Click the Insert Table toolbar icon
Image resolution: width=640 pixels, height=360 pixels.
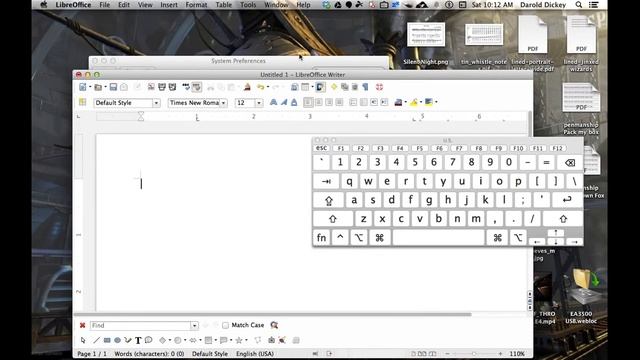305,87
